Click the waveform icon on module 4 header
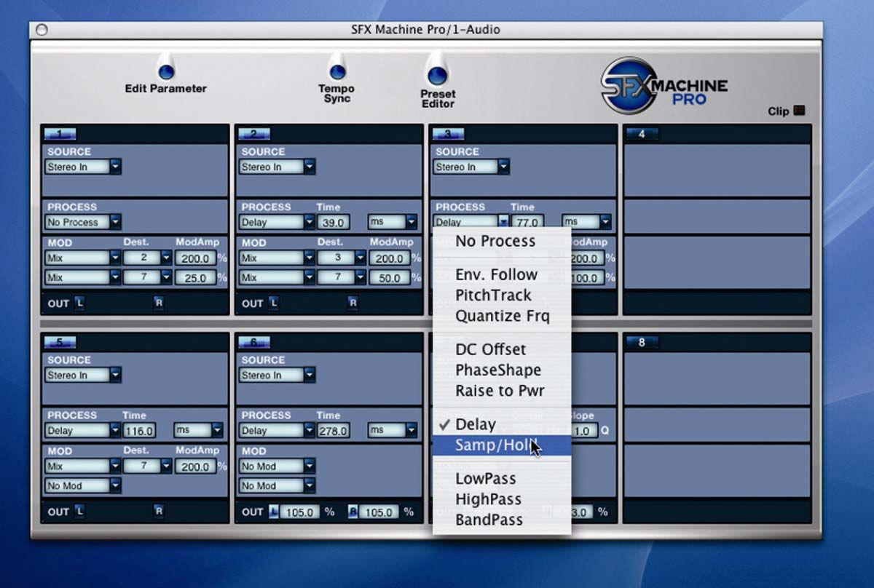 point(645,133)
